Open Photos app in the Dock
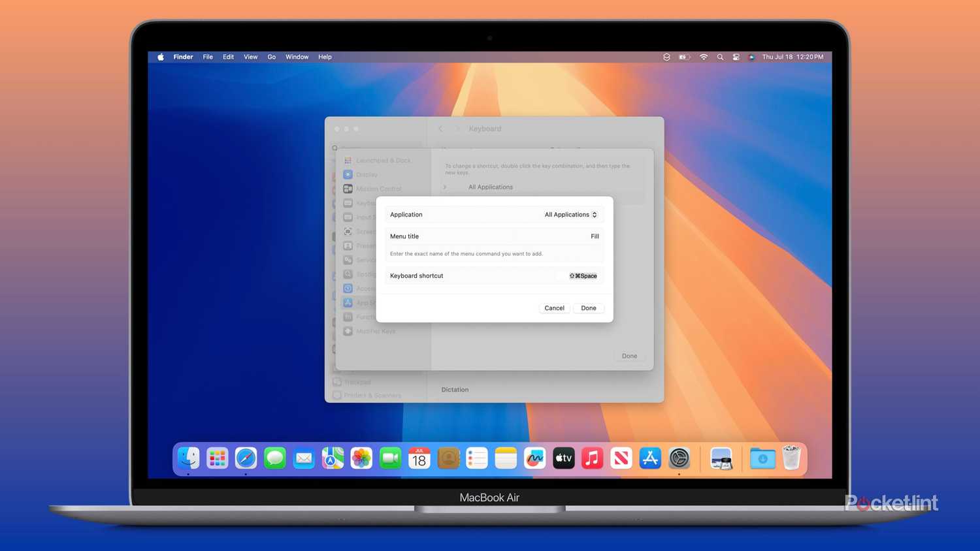 point(361,458)
